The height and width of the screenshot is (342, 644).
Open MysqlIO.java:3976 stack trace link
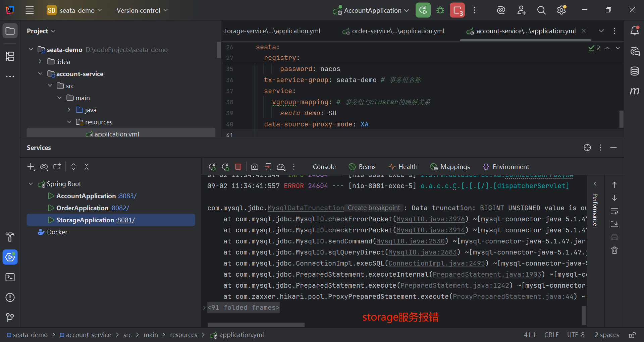[431, 219]
